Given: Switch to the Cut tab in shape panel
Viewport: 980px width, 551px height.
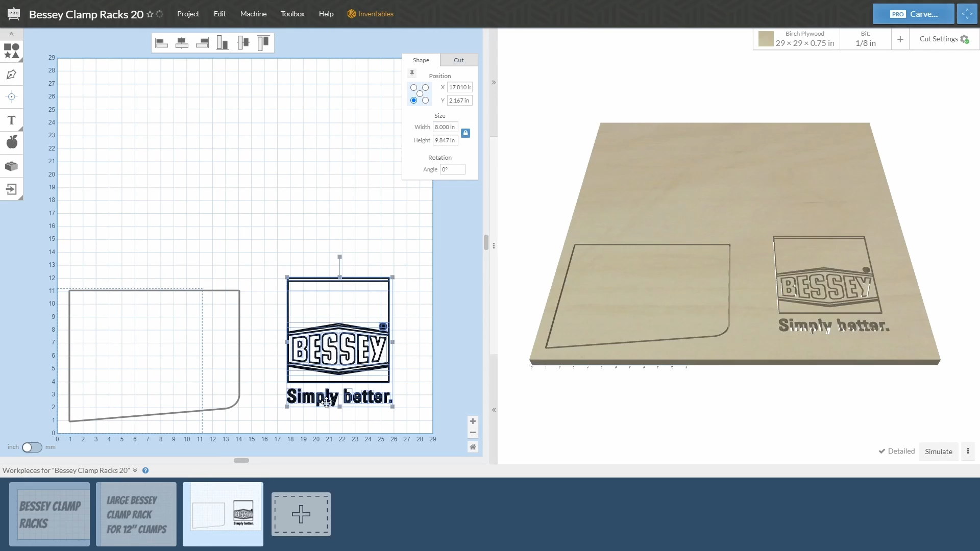Looking at the screenshot, I should 458,60.
